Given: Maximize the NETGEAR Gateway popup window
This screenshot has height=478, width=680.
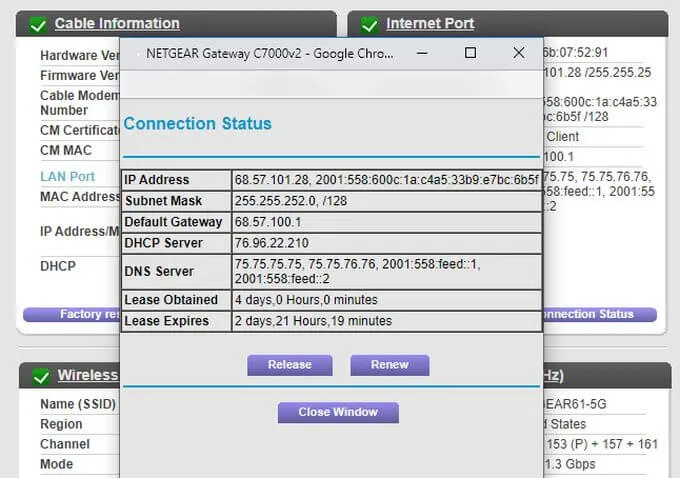Looking at the screenshot, I should pyautogui.click(x=470, y=53).
